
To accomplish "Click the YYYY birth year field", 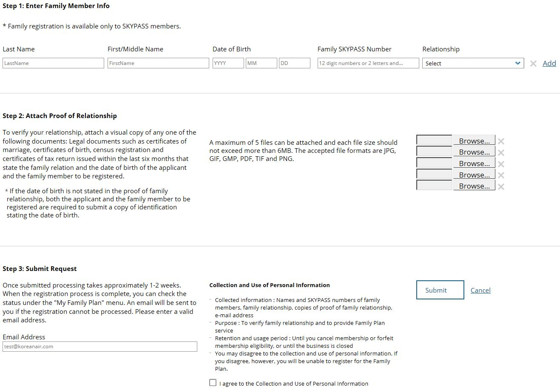I will (228, 63).
